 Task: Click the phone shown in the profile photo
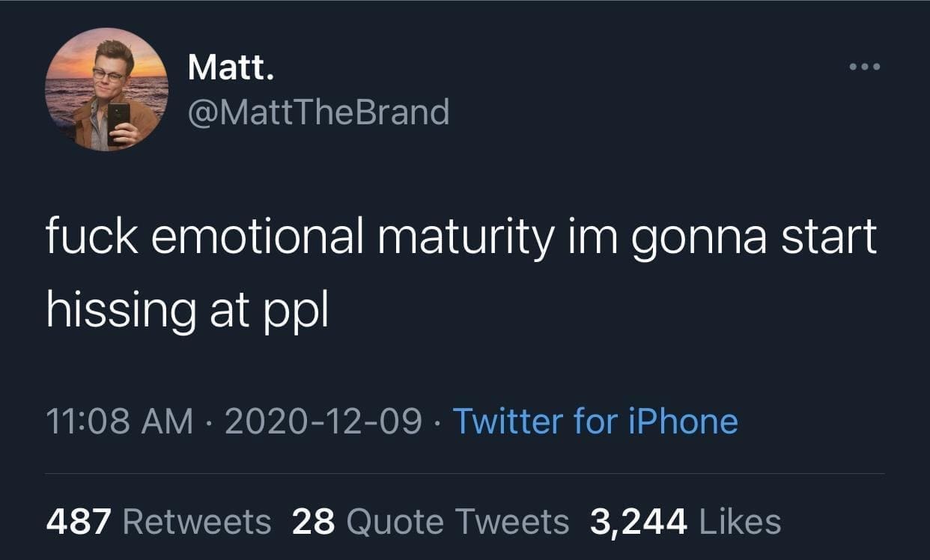118,122
